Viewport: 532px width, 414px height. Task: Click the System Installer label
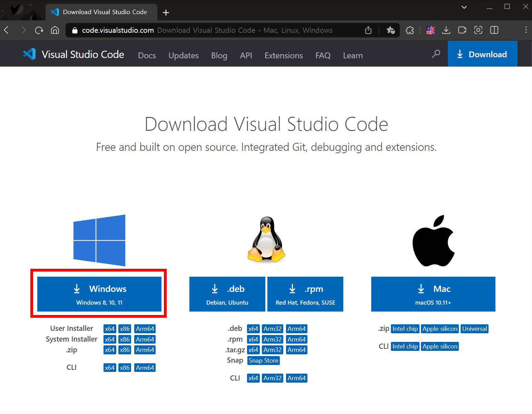click(x=71, y=339)
